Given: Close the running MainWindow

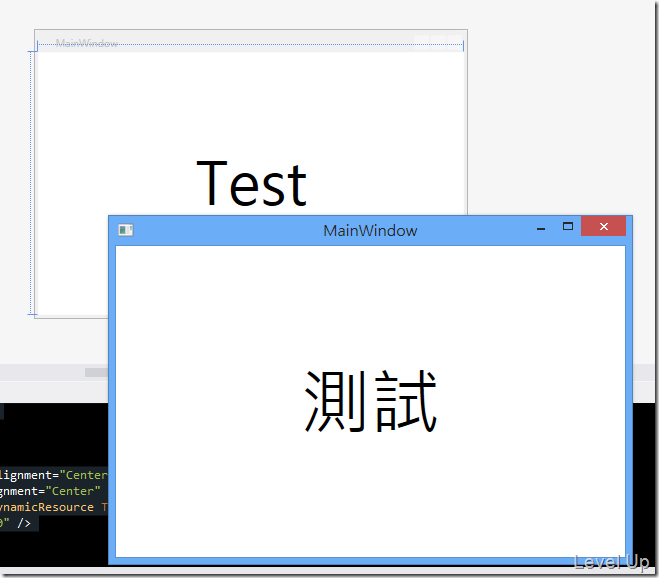Looking at the screenshot, I should pos(604,227).
